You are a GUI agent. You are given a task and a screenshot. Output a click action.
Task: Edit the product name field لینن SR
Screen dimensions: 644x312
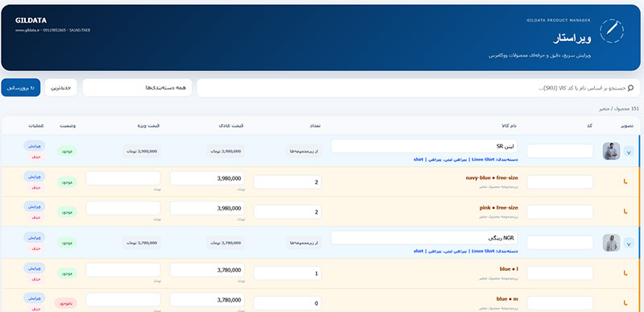click(424, 146)
